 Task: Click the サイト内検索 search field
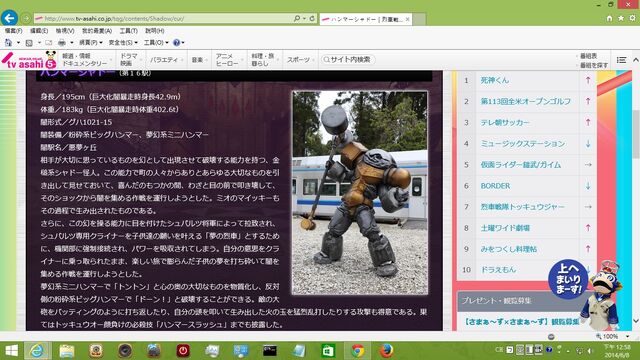[348, 60]
